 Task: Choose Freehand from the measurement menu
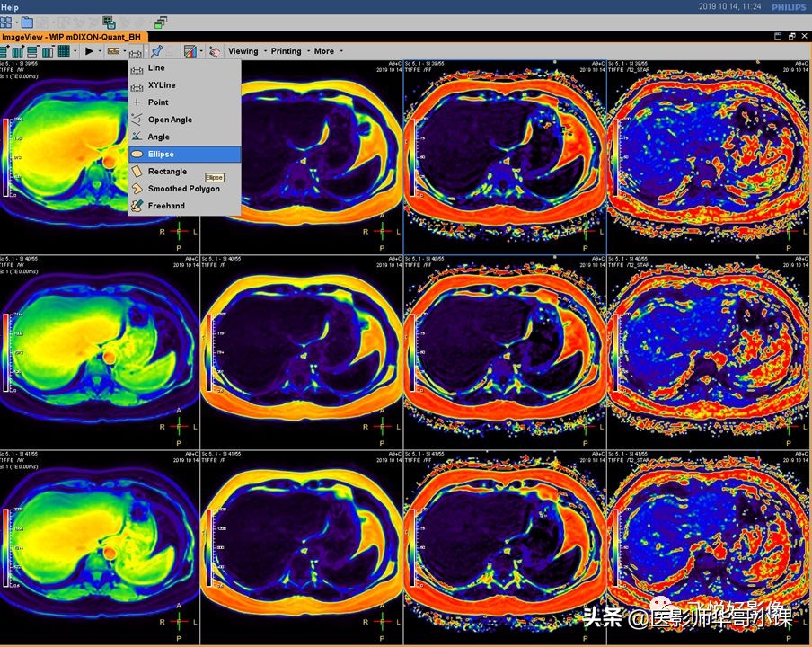(x=166, y=206)
